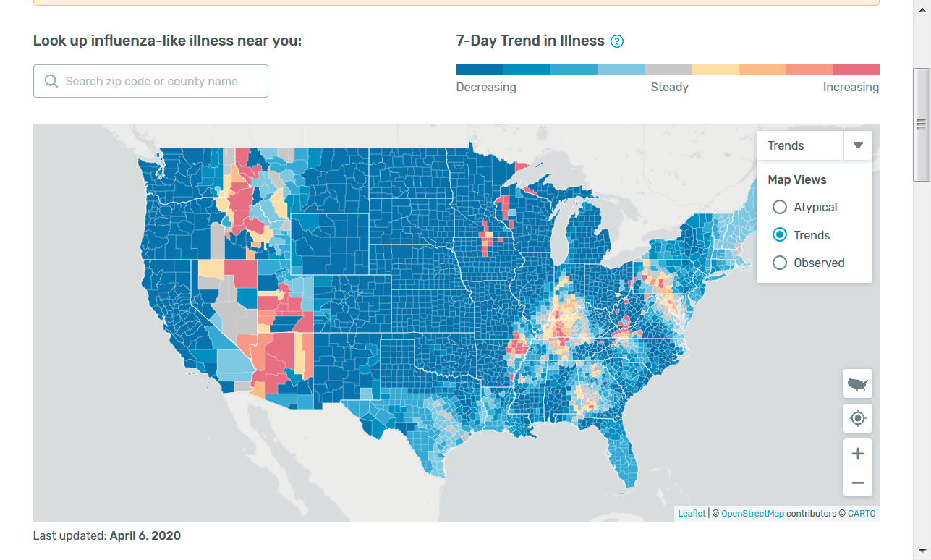Click the red Increasing legend swatch
931x560 pixels.
pyautogui.click(x=856, y=69)
